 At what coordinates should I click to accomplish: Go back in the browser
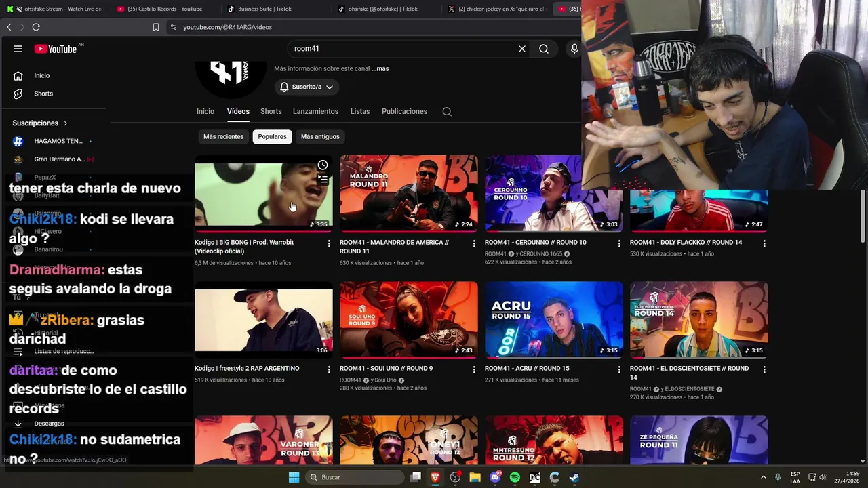tap(9, 27)
